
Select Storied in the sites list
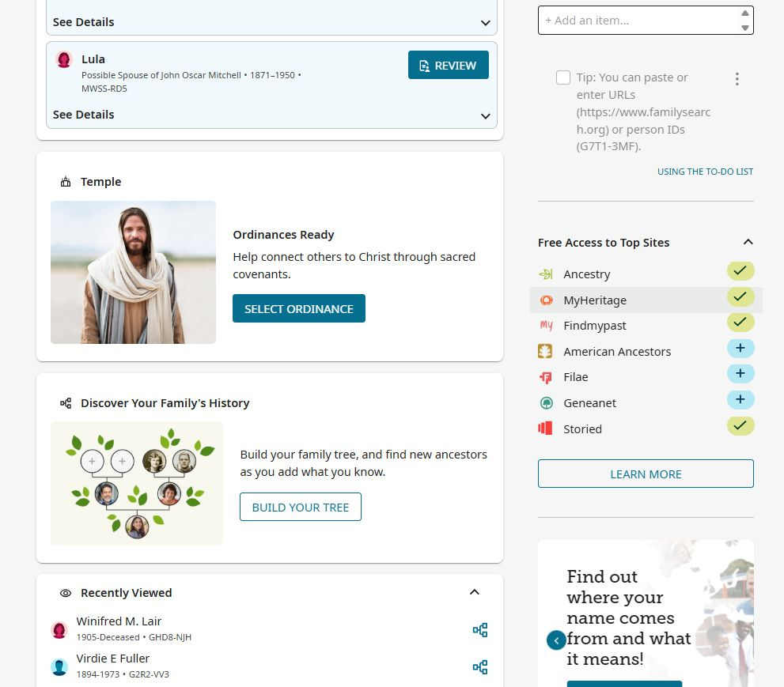[x=646, y=429]
